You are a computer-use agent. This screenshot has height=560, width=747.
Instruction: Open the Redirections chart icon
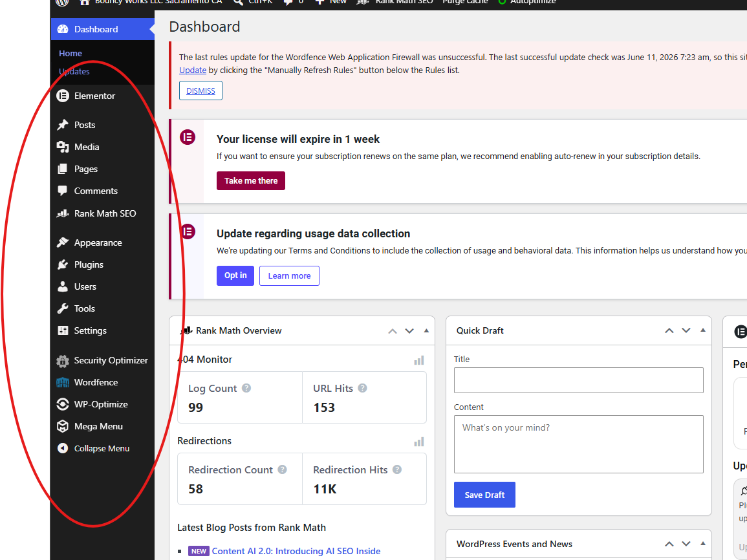tap(418, 442)
